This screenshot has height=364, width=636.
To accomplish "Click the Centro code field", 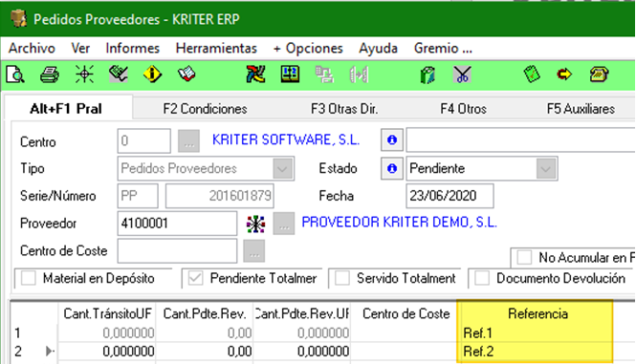I will [x=144, y=140].
